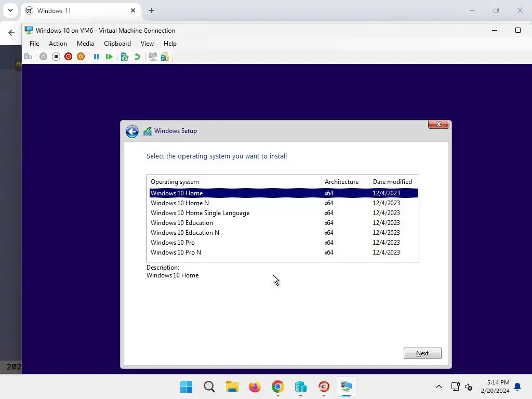Open the Help menu
Viewport: 532px width, 399px height.
(x=170, y=44)
